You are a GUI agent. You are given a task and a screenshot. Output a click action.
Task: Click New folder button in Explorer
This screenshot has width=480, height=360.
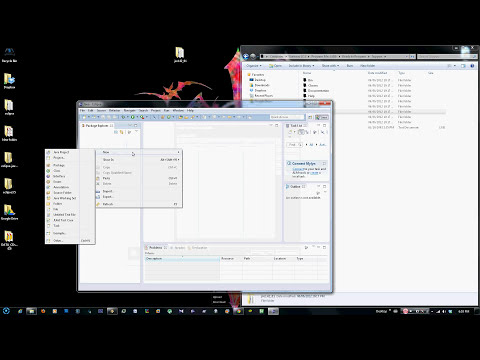[367, 66]
